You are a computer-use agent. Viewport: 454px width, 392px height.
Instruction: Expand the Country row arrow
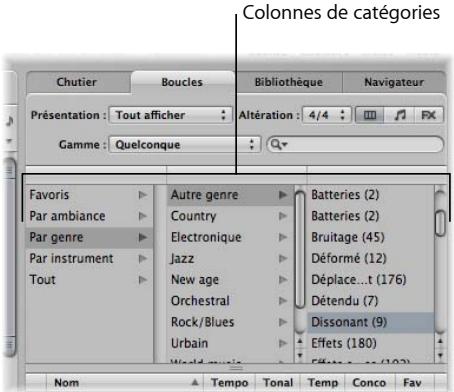pos(283,216)
